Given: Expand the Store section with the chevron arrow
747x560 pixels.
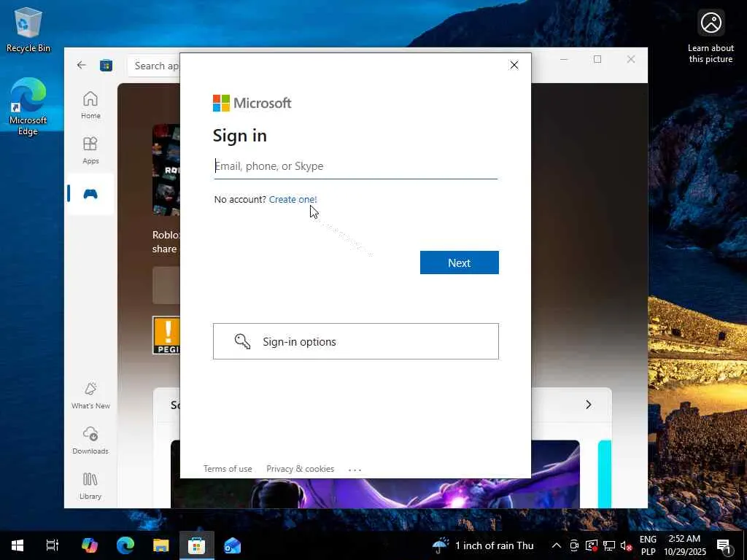Looking at the screenshot, I should point(589,404).
